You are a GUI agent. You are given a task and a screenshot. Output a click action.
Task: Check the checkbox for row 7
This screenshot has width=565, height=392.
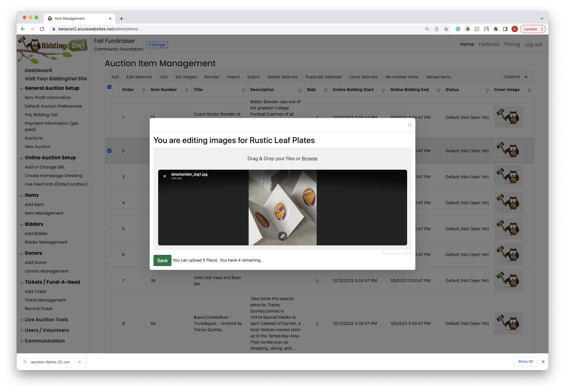click(109, 280)
